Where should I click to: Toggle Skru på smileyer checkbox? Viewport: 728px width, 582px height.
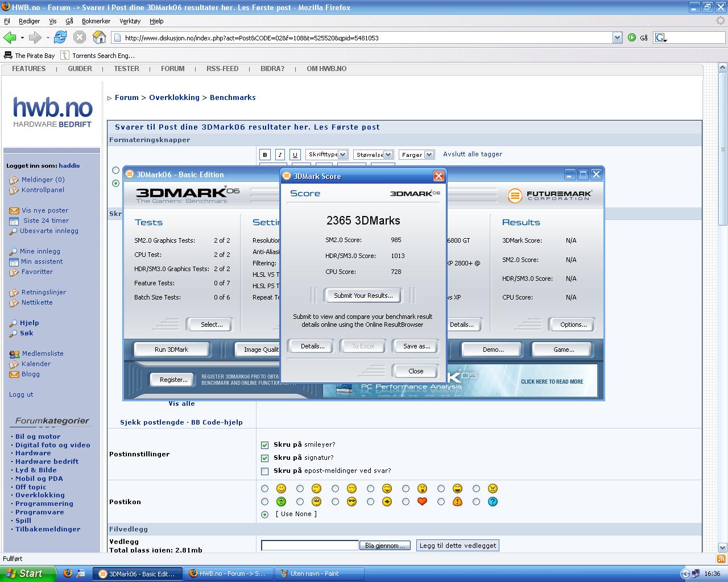(x=264, y=445)
